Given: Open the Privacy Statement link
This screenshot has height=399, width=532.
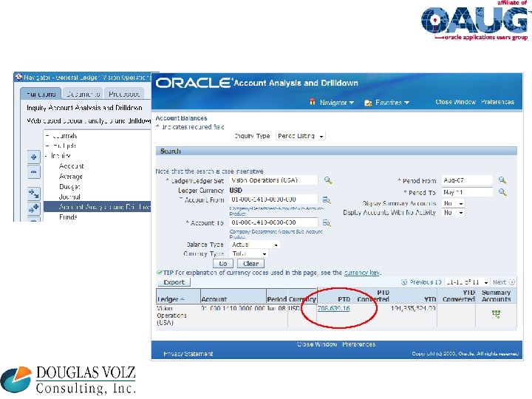Looking at the screenshot, I should pos(188,353).
